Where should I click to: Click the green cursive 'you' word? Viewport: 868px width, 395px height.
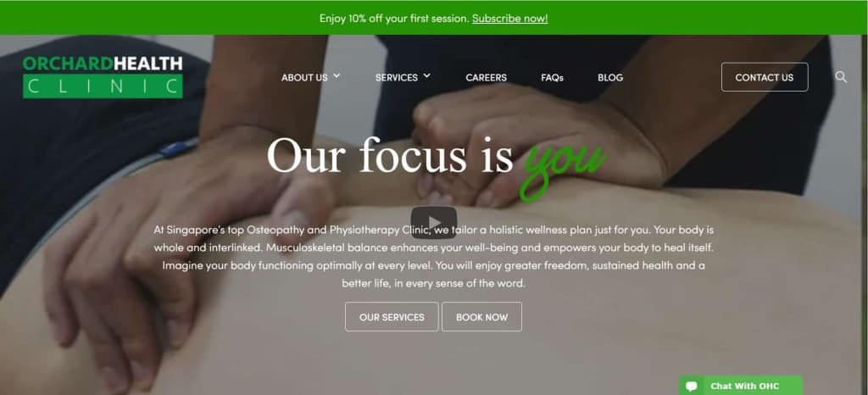tap(564, 166)
